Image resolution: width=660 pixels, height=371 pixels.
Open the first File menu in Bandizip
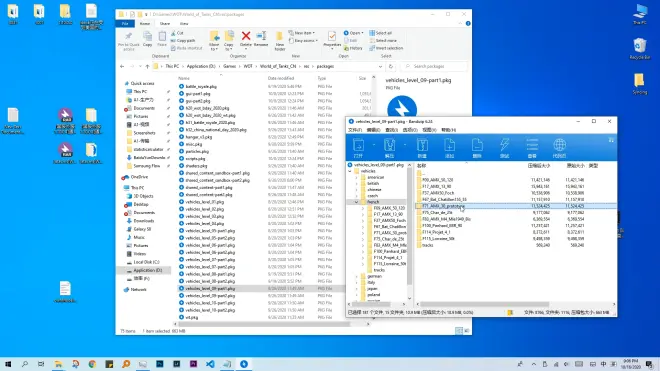coord(355,130)
